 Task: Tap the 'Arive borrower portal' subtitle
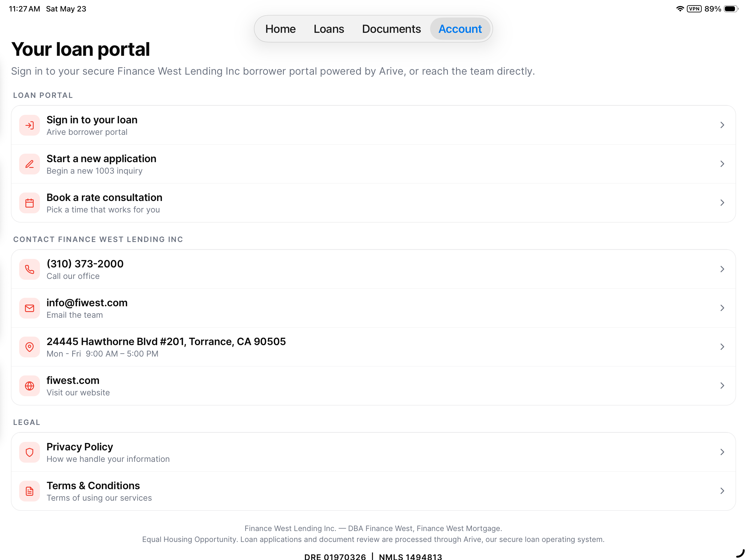tap(87, 132)
